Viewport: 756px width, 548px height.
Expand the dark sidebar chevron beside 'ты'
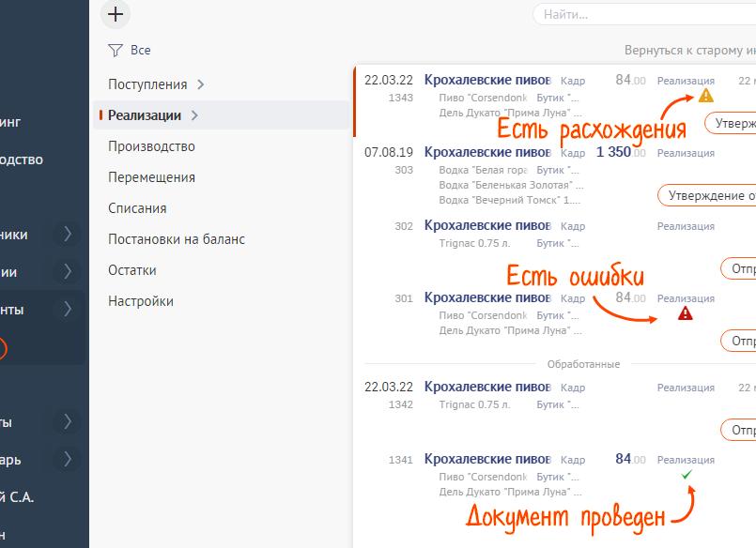click(68, 422)
